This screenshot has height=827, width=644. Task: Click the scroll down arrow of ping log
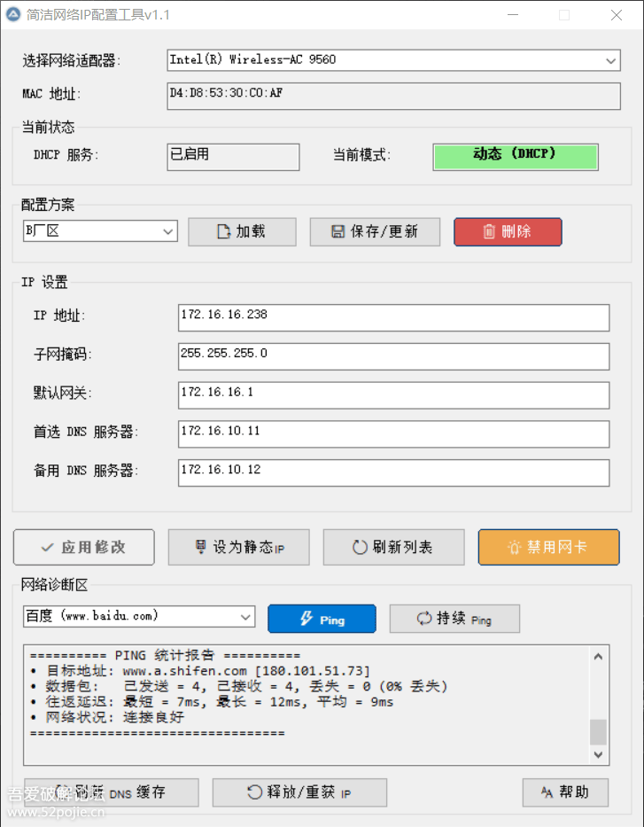(598, 754)
